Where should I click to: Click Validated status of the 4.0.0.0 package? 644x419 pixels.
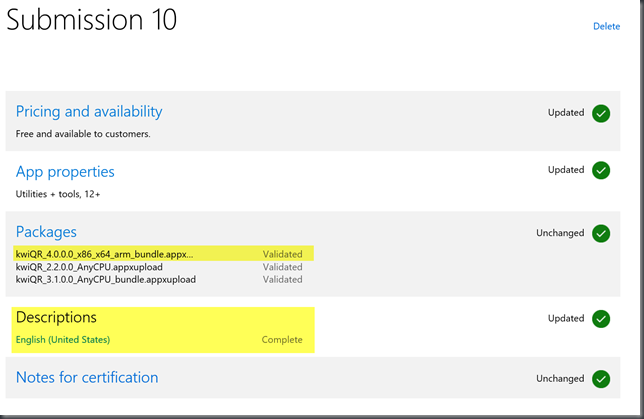click(283, 254)
